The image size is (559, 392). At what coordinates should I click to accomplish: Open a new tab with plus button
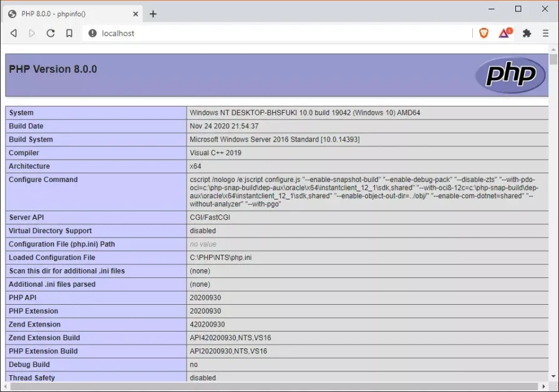pyautogui.click(x=153, y=14)
